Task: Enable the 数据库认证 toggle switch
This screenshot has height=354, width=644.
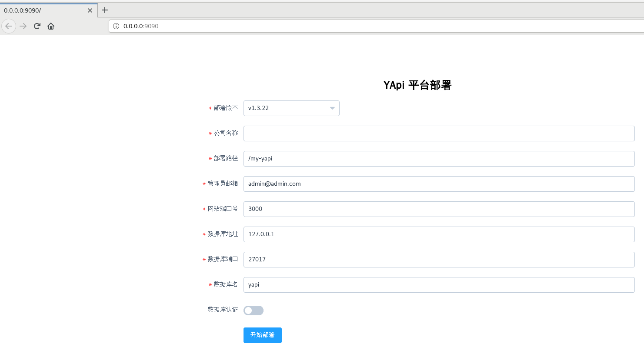Action: pos(253,310)
